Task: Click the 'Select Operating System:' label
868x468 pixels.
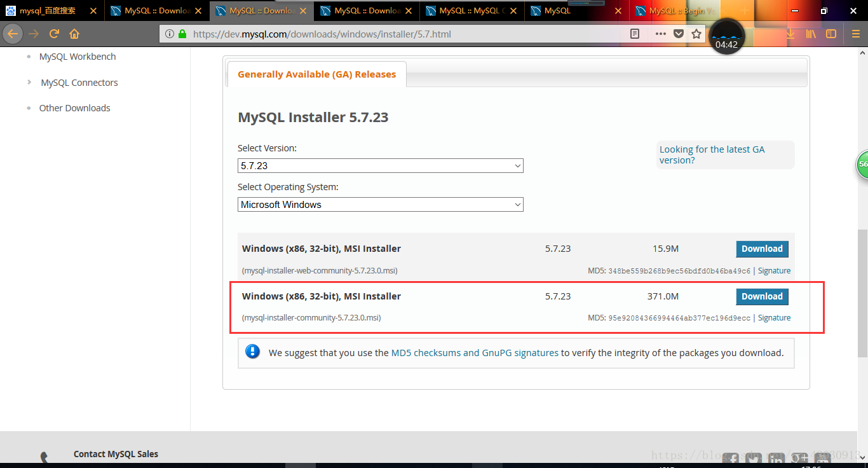Action: point(288,188)
